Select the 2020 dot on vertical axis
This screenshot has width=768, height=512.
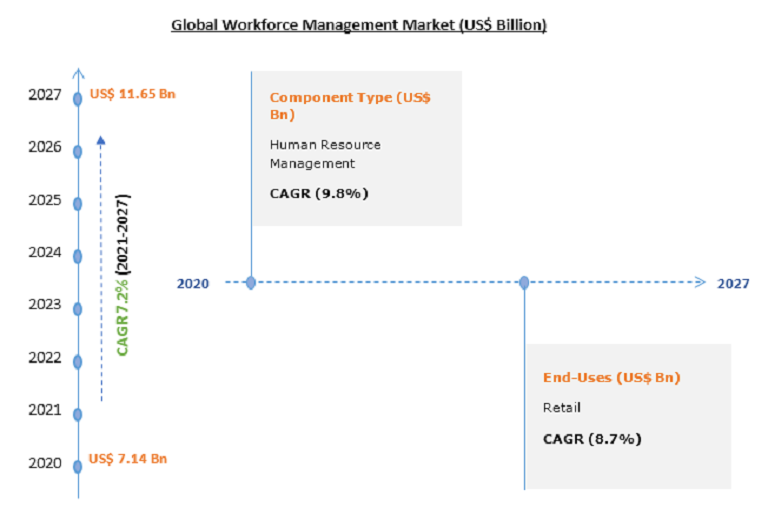click(x=77, y=467)
